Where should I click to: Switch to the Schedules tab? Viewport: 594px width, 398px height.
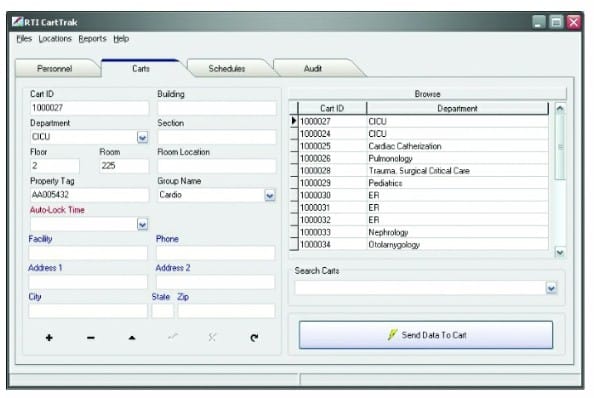(x=227, y=69)
